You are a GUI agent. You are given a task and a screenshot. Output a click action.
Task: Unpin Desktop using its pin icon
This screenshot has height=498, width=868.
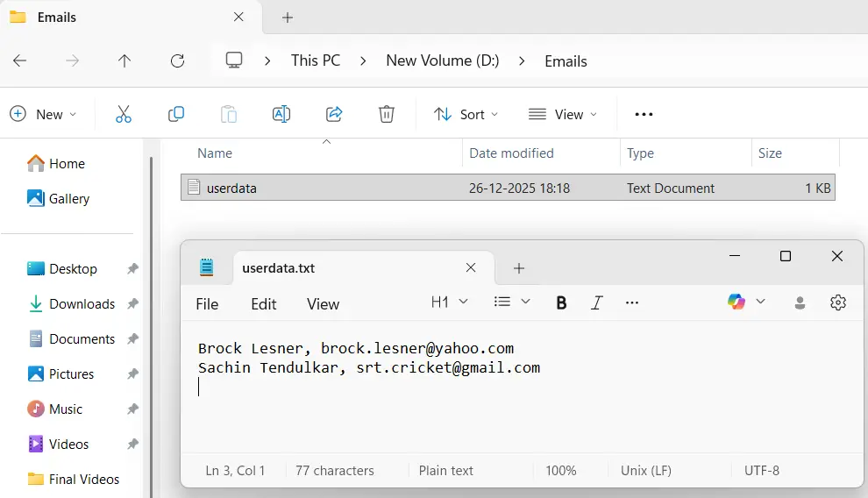pyautogui.click(x=132, y=269)
